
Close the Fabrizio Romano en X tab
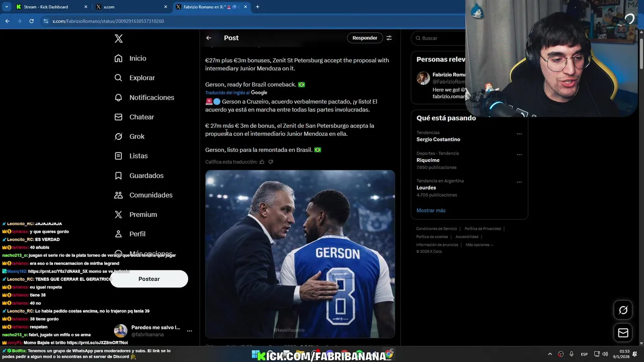point(247,7)
